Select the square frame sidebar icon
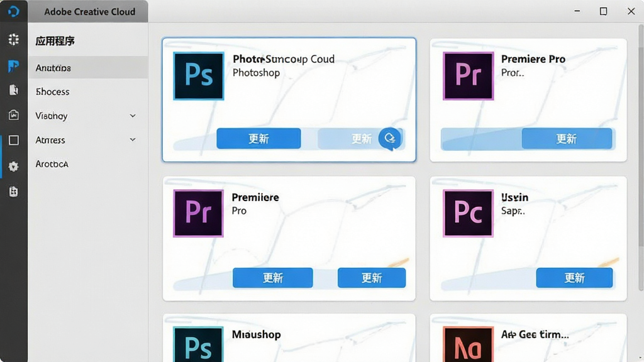 [14, 140]
